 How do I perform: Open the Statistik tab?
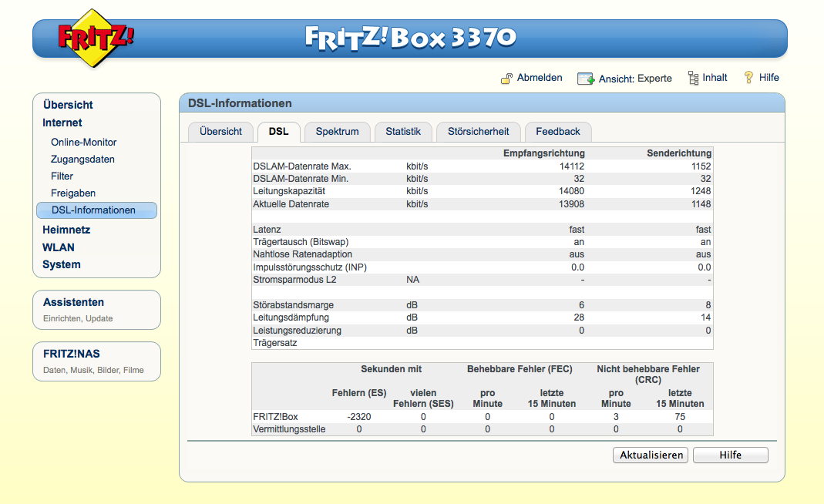[403, 132]
